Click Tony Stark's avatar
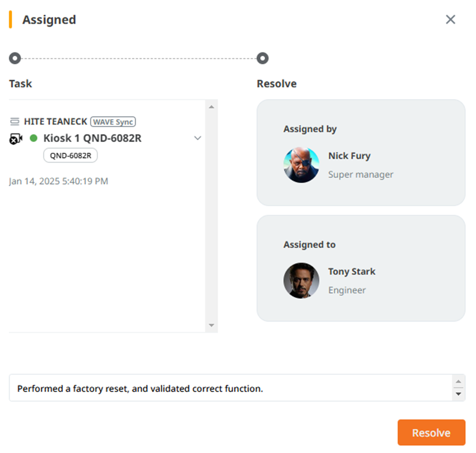The image size is (476, 453). (301, 281)
